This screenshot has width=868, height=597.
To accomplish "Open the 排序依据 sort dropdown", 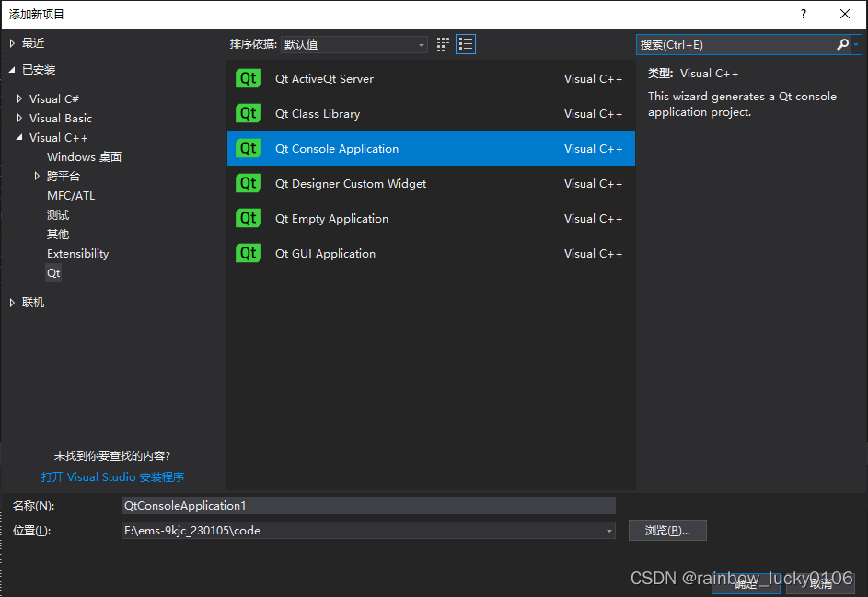I will pos(354,43).
